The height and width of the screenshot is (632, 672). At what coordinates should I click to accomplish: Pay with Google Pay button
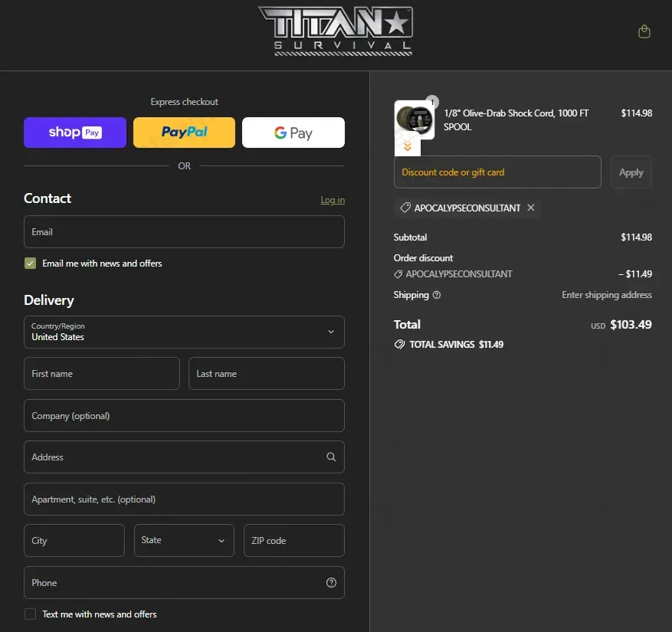[293, 133]
